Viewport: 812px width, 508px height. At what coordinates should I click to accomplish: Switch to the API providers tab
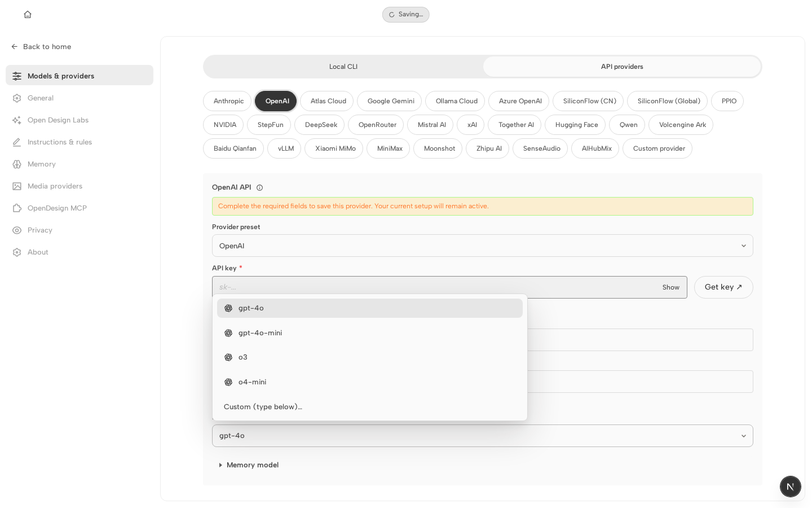click(622, 67)
